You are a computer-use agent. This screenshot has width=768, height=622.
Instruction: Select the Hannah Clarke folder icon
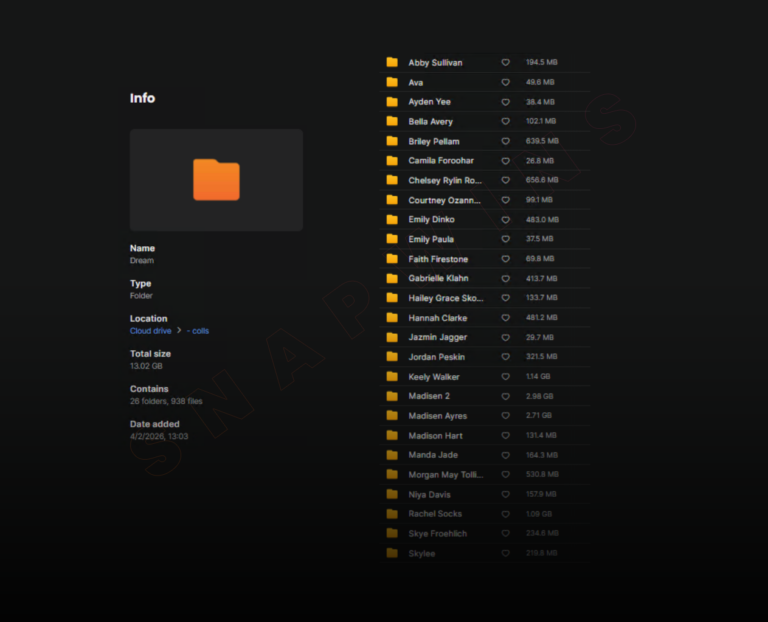click(x=392, y=318)
